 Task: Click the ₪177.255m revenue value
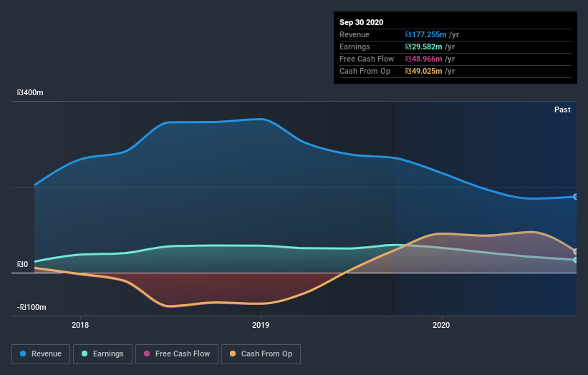coord(425,34)
